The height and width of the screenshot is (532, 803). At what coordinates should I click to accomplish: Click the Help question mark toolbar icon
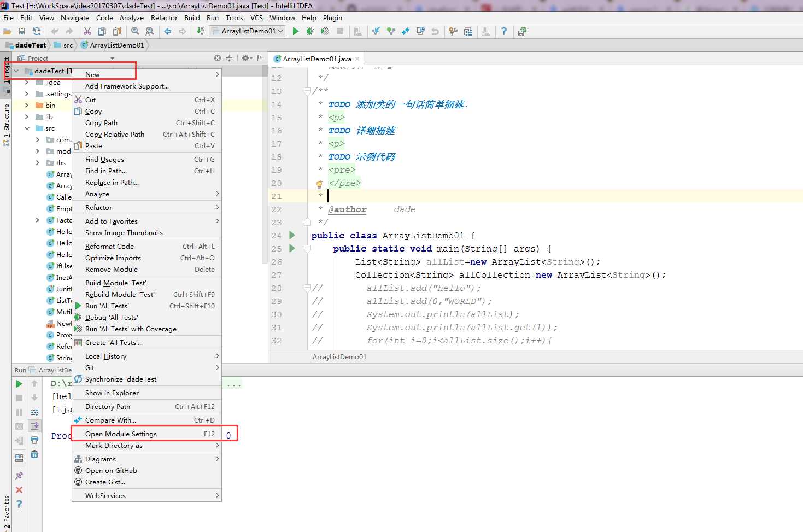(x=503, y=31)
